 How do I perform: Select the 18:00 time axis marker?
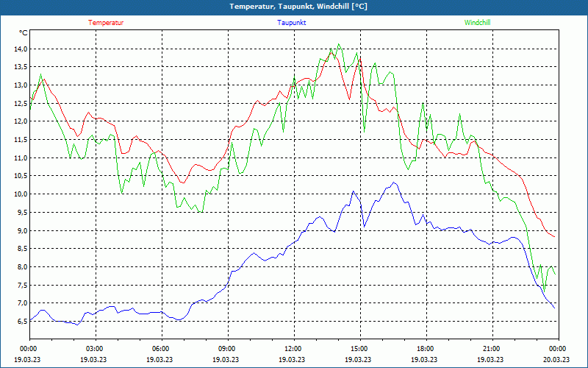pyautogui.click(x=425, y=349)
